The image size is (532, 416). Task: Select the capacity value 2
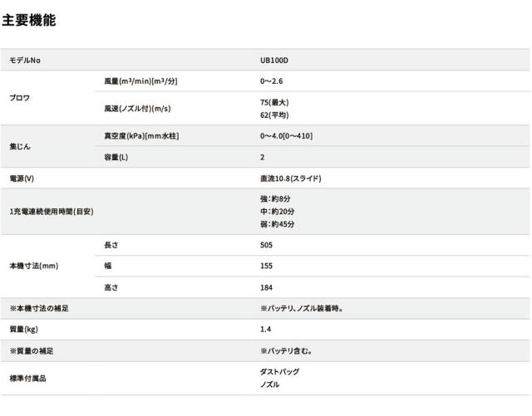click(x=263, y=157)
